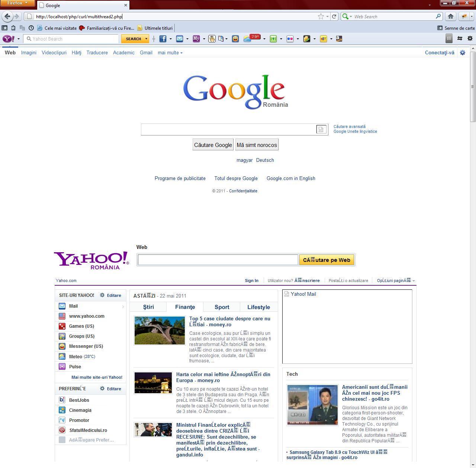Viewport: 476px width, 468px height.
Task: Open Yahoo toolbar settings gear
Action: coord(470,38)
